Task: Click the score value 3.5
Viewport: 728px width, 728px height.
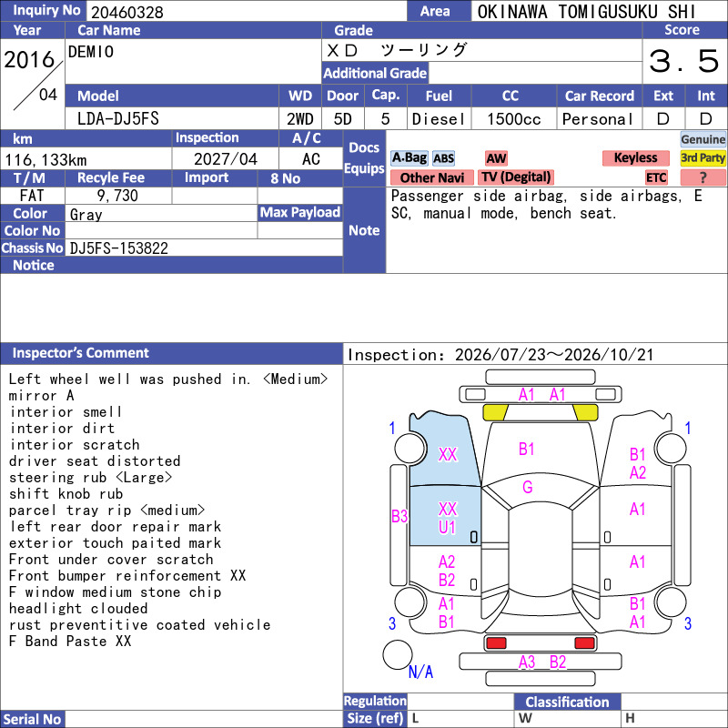Action: click(684, 61)
